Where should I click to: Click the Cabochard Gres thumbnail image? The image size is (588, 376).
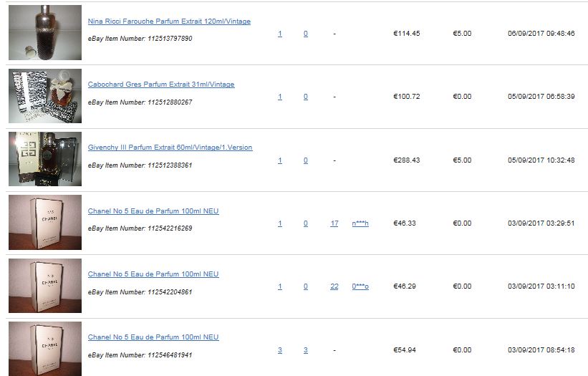click(45, 95)
